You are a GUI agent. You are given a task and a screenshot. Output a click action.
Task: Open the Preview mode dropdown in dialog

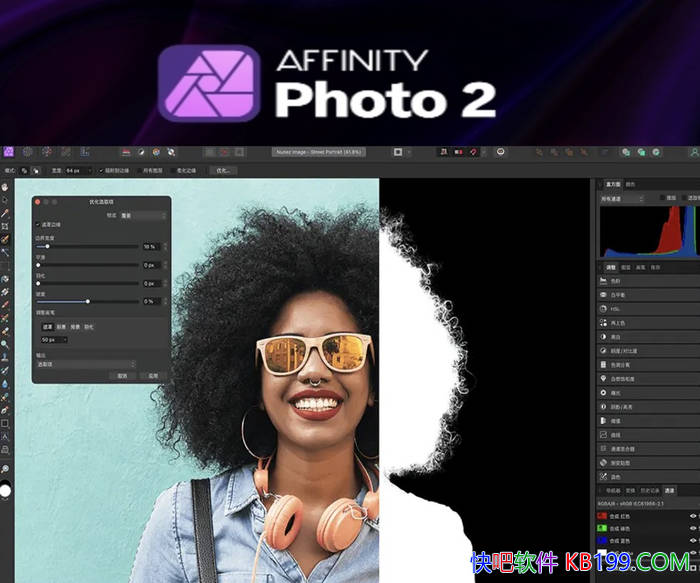point(143,216)
